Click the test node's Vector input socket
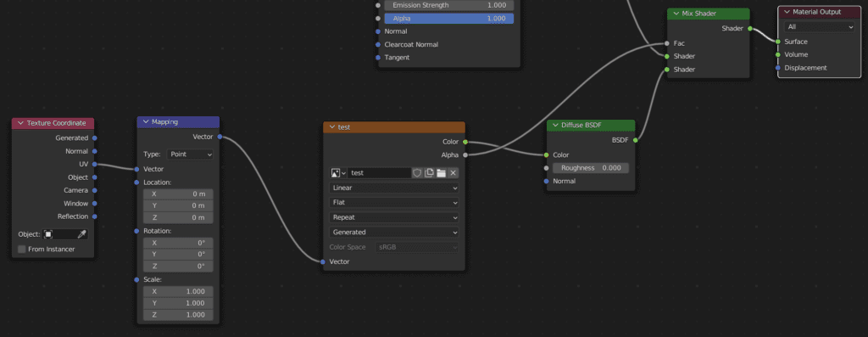This screenshot has width=868, height=337. point(323,261)
